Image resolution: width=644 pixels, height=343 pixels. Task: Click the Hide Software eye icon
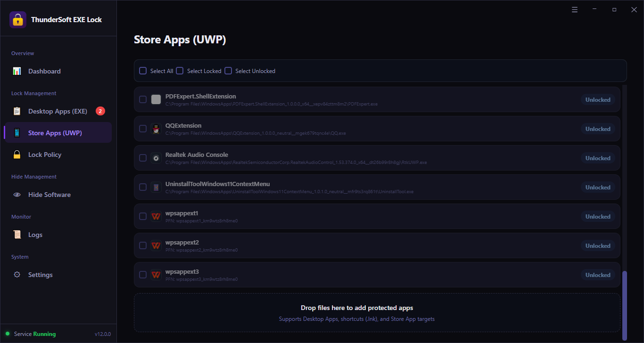tap(17, 195)
